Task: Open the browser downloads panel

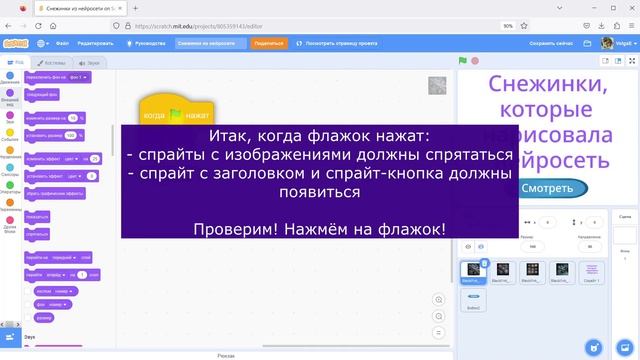Action: tap(601, 26)
